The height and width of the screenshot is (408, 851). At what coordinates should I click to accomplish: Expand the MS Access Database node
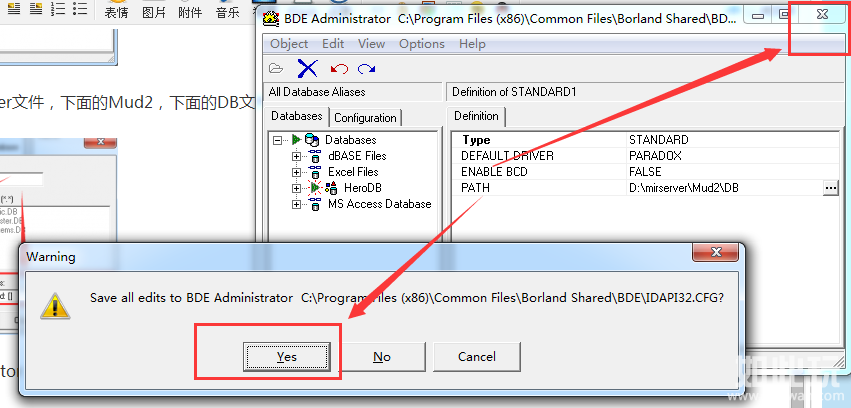296,204
